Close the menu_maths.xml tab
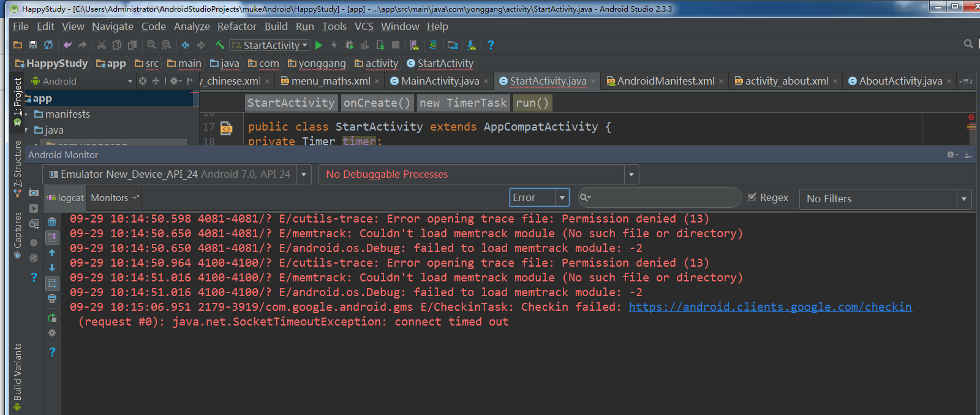Screen dimensions: 980x415 pyautogui.click(x=377, y=81)
